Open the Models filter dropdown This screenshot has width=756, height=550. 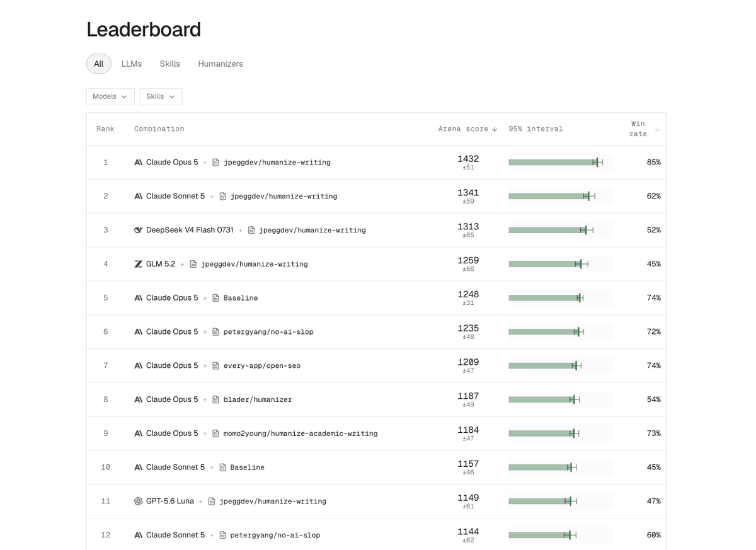(110, 96)
